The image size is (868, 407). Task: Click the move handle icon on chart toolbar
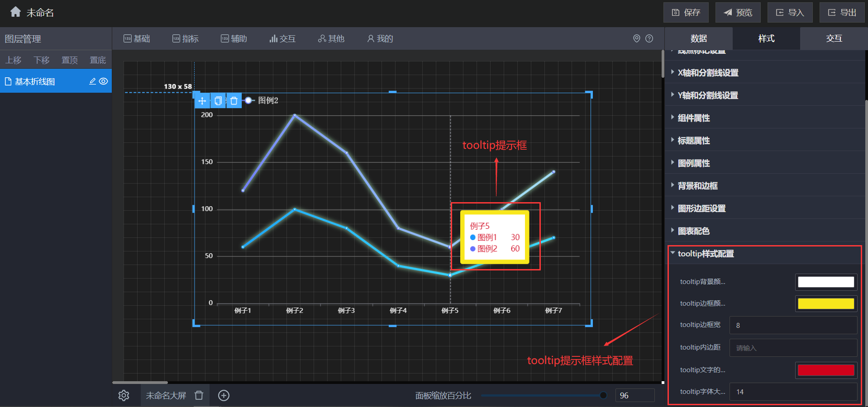pos(202,101)
